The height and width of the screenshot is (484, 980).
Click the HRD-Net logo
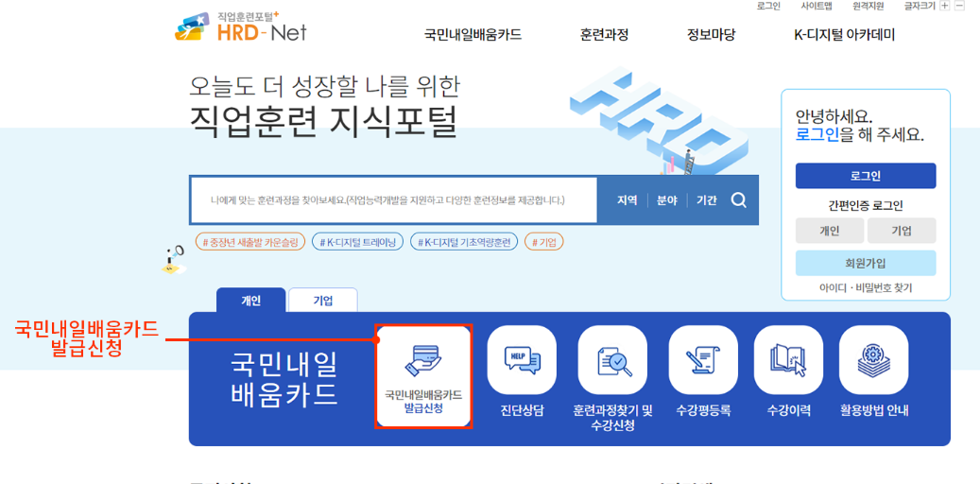(241, 26)
